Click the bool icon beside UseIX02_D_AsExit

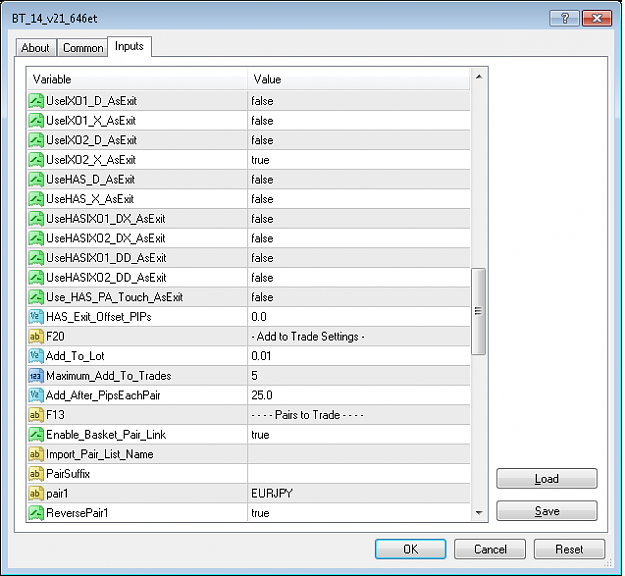36,140
